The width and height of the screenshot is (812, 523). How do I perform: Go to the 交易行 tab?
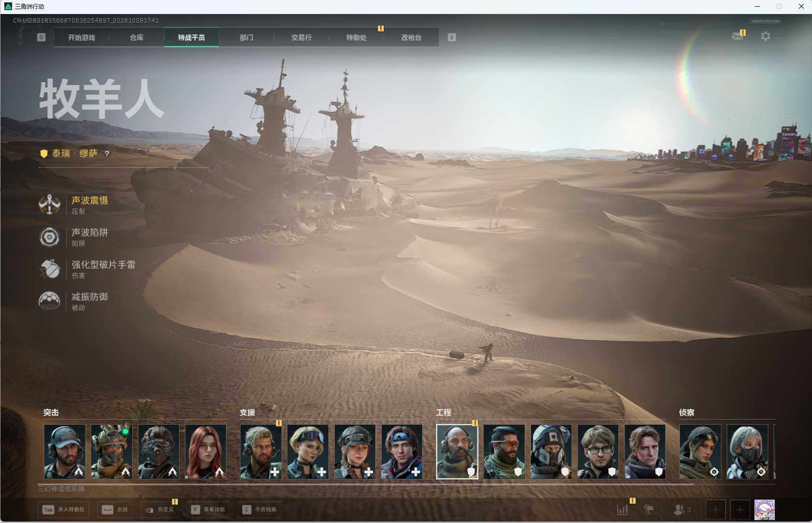click(301, 37)
